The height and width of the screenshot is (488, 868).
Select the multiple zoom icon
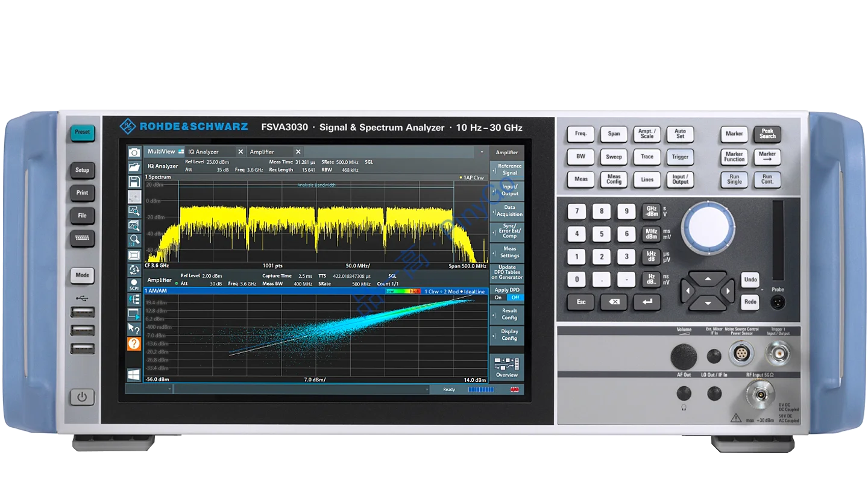[134, 225]
